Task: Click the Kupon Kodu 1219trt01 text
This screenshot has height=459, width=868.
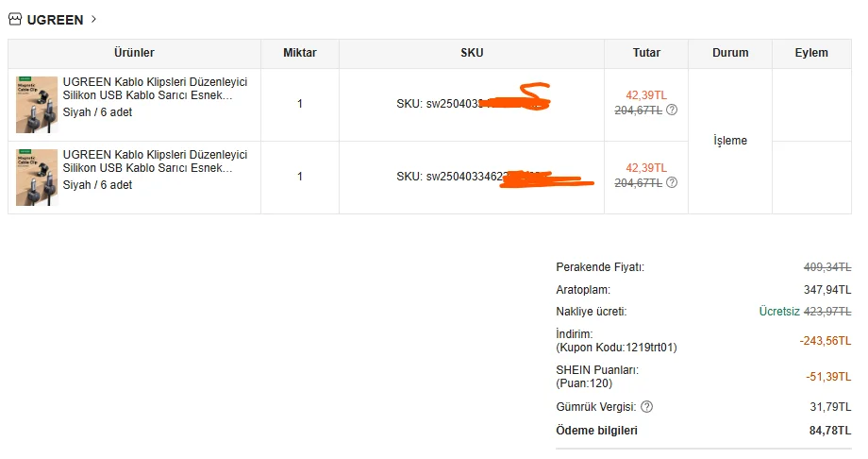Action: [616, 348]
